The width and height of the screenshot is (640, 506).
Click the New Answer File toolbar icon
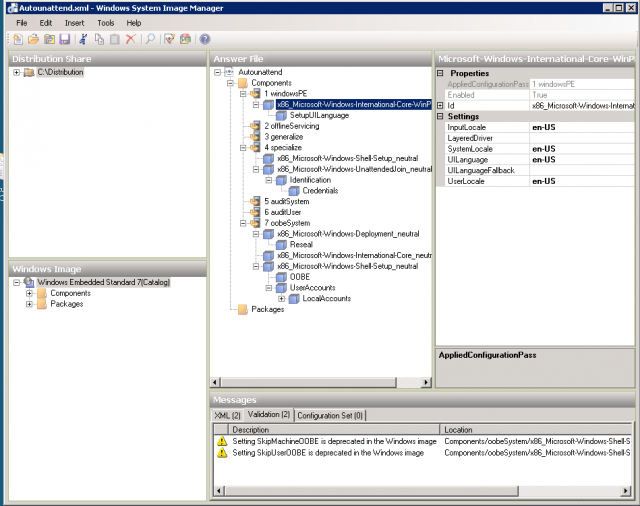pos(18,39)
